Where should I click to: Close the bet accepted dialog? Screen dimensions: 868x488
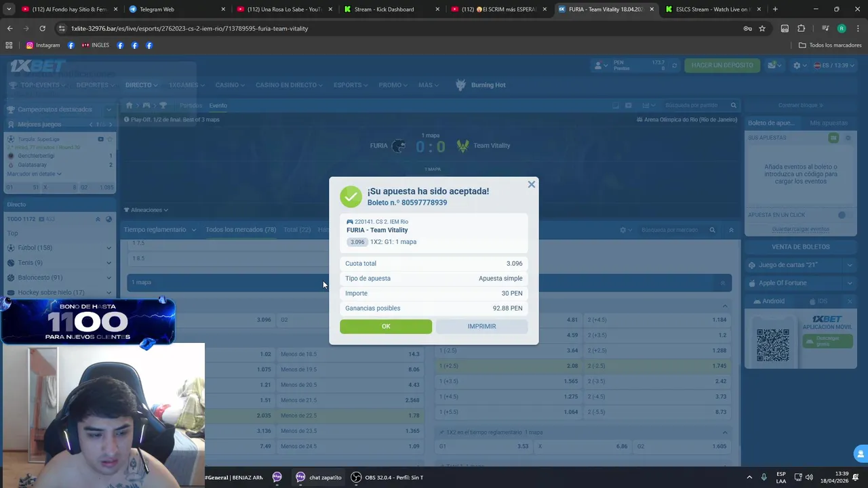(532, 184)
